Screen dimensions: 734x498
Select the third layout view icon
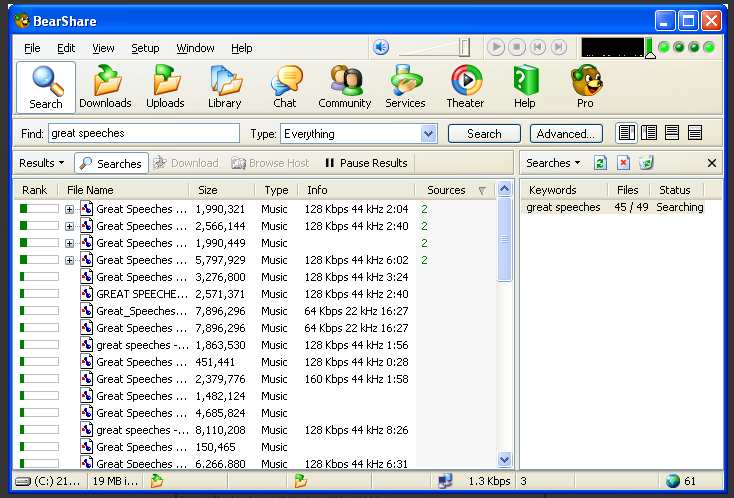click(x=672, y=133)
